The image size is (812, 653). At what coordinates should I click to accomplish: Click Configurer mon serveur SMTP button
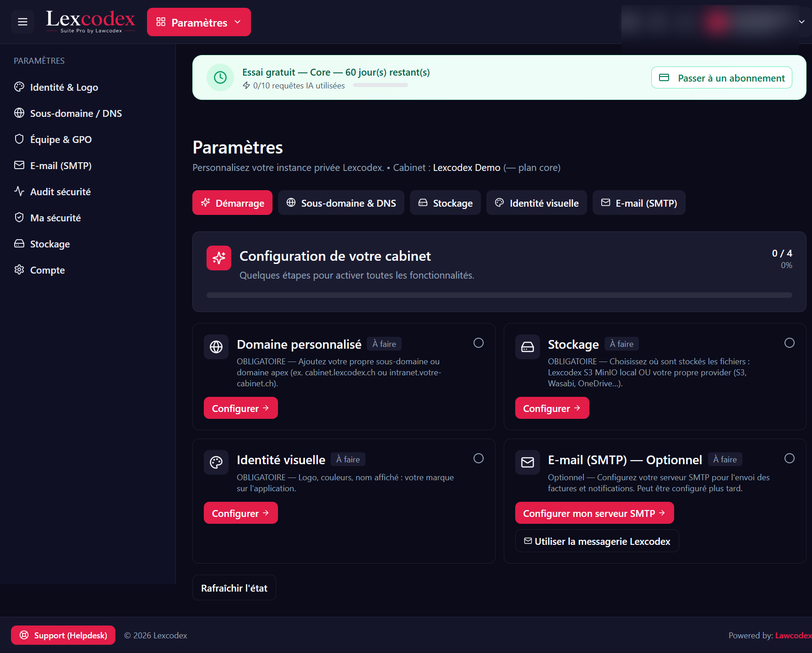tap(594, 513)
